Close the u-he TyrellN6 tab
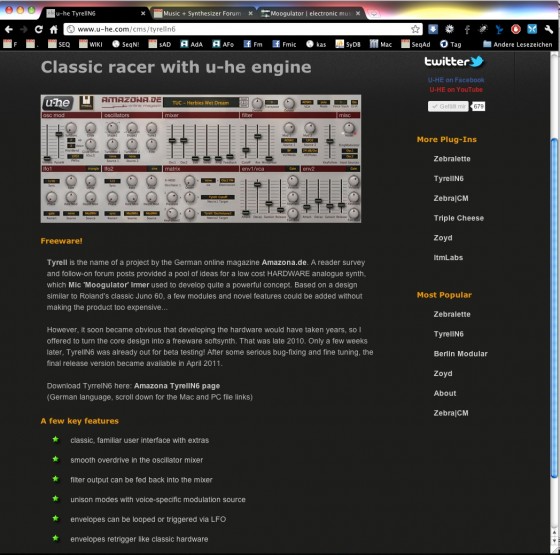This screenshot has width=560, height=555. (143, 14)
